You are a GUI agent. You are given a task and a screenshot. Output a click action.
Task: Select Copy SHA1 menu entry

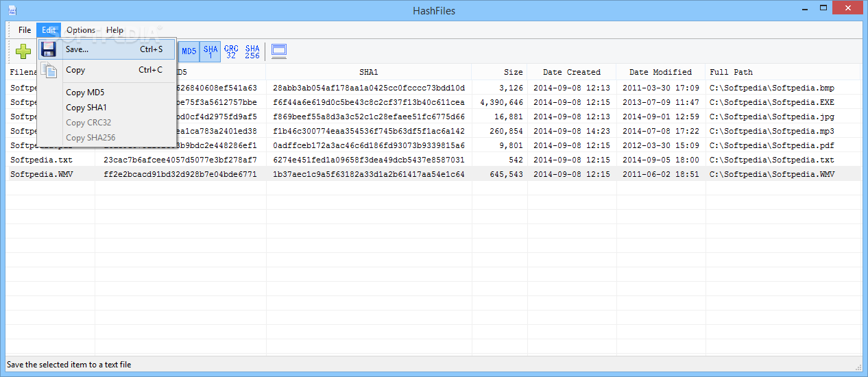[107, 108]
